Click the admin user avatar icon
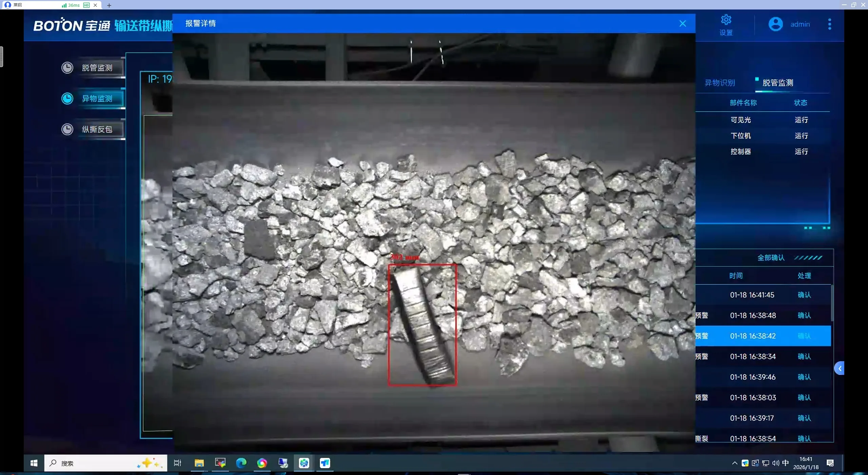This screenshot has height=475, width=868. 775,24
